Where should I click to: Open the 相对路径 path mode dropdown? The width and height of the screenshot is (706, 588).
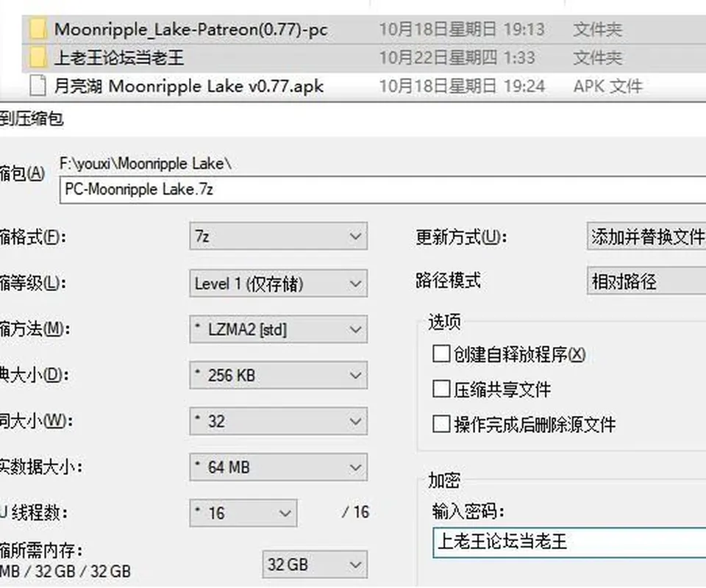click(x=646, y=282)
